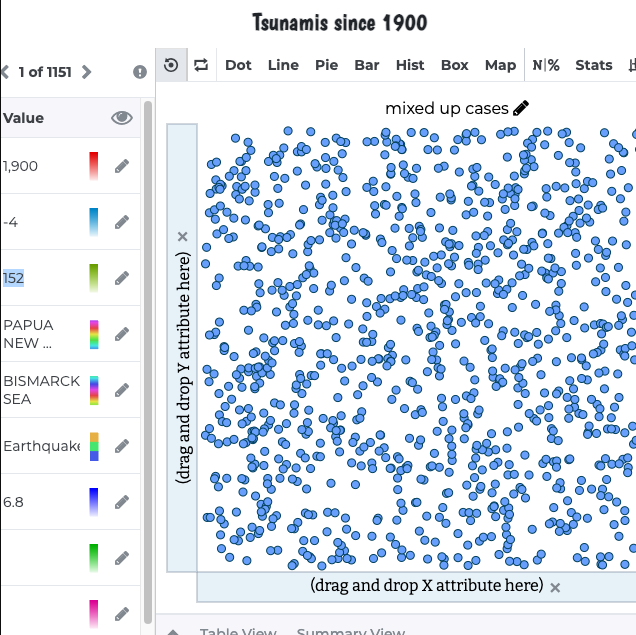Click the blue swatch for -4

94,222
